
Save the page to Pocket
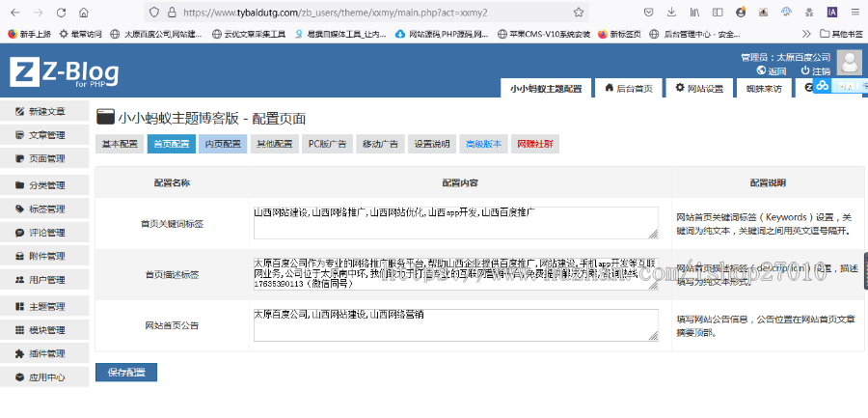pyautogui.click(x=649, y=13)
